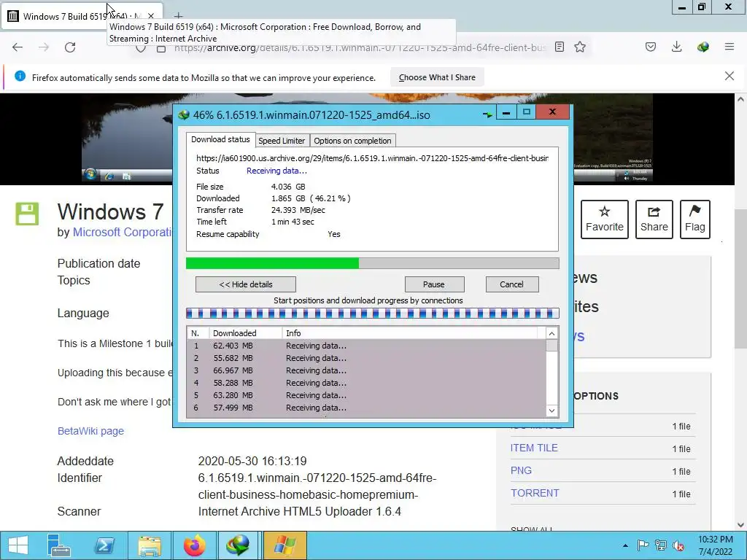
Task: Click the download URL text in IDM
Action: [372, 158]
